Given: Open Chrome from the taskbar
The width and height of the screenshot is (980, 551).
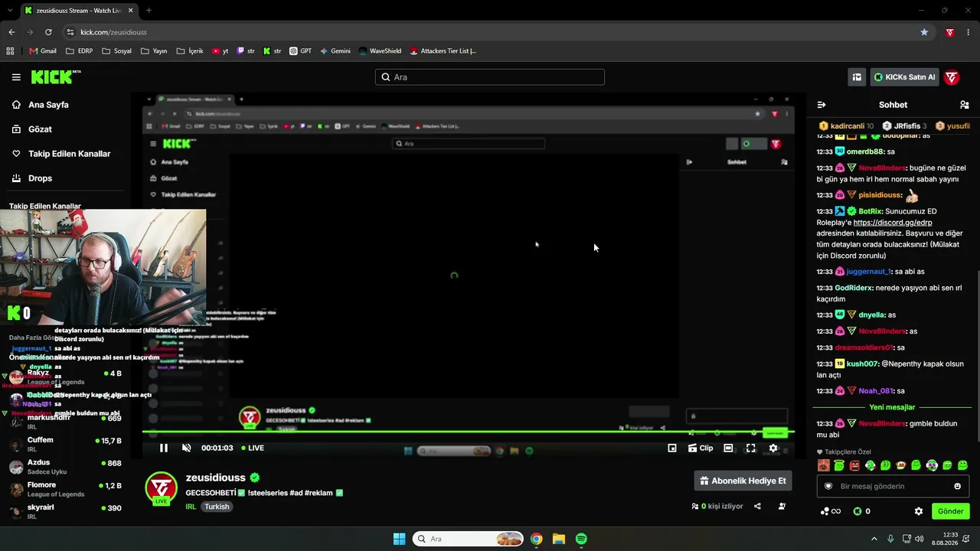Looking at the screenshot, I should tap(537, 539).
